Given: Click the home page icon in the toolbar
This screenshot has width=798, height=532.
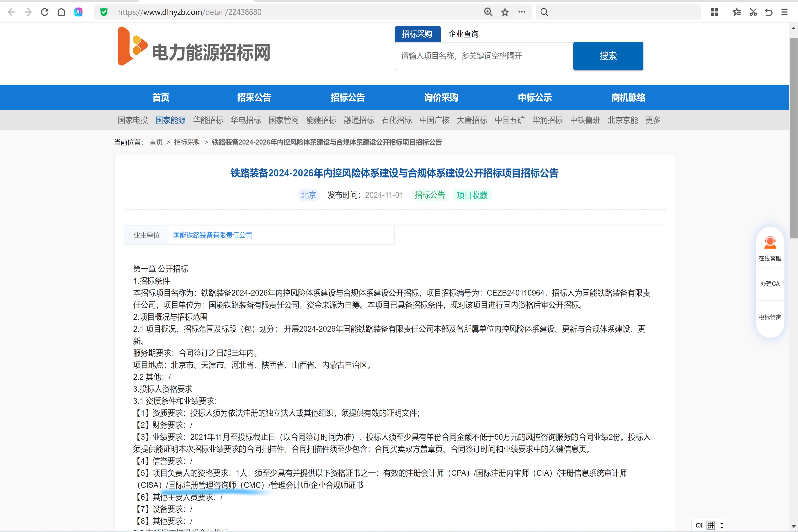Looking at the screenshot, I should [62, 12].
